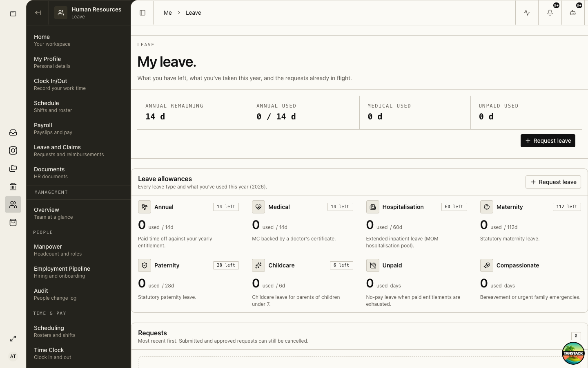Click the 'Annual remaining' 14 d stat

point(192,112)
